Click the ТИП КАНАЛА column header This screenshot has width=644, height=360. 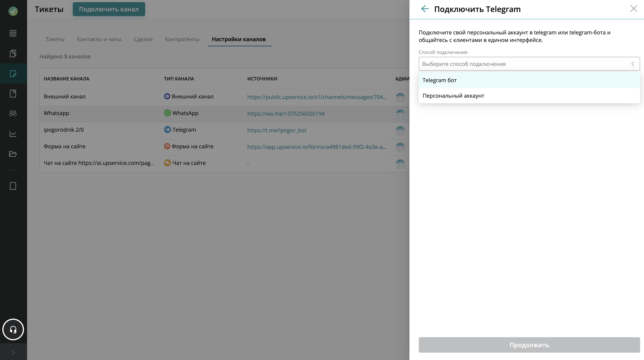179,79
